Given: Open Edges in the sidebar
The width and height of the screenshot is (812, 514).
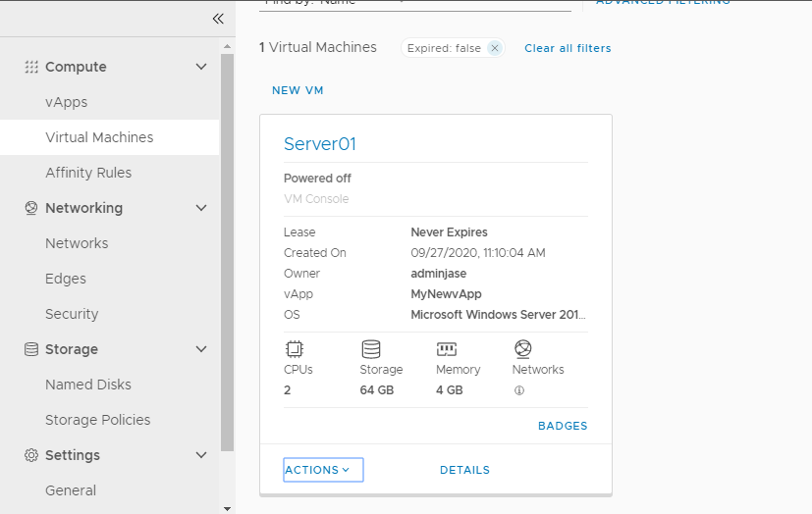Looking at the screenshot, I should (x=66, y=279).
